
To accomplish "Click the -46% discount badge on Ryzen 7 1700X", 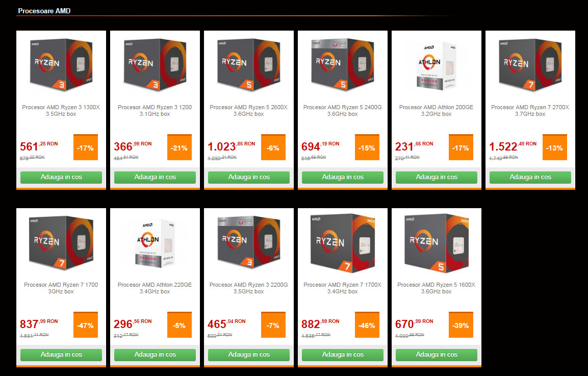I will click(367, 325).
